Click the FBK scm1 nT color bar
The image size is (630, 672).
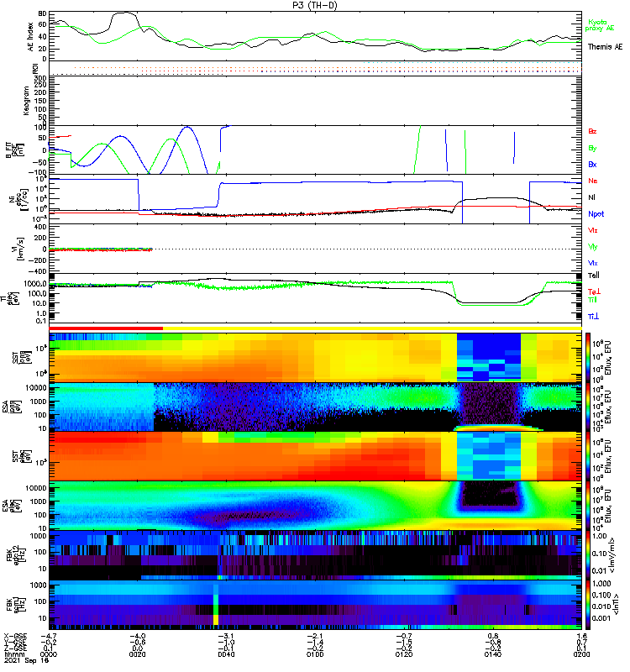588,604
